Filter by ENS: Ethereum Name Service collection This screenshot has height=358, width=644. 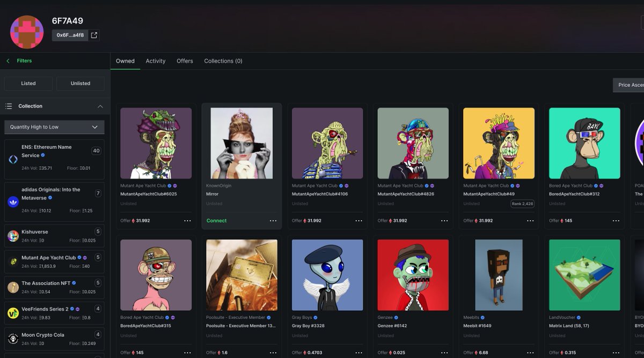click(54, 159)
